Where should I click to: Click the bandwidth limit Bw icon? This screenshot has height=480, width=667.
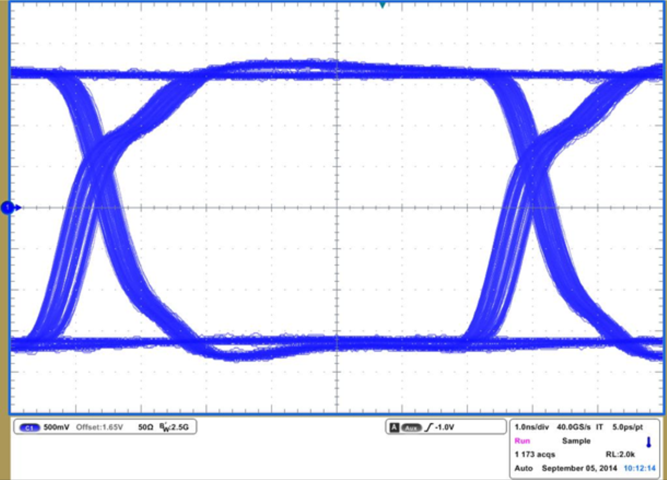164,427
